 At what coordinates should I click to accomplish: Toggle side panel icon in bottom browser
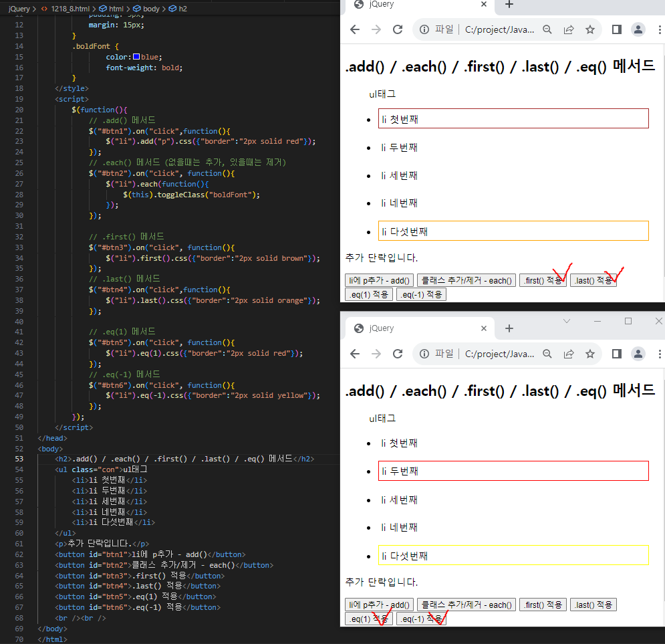point(617,354)
